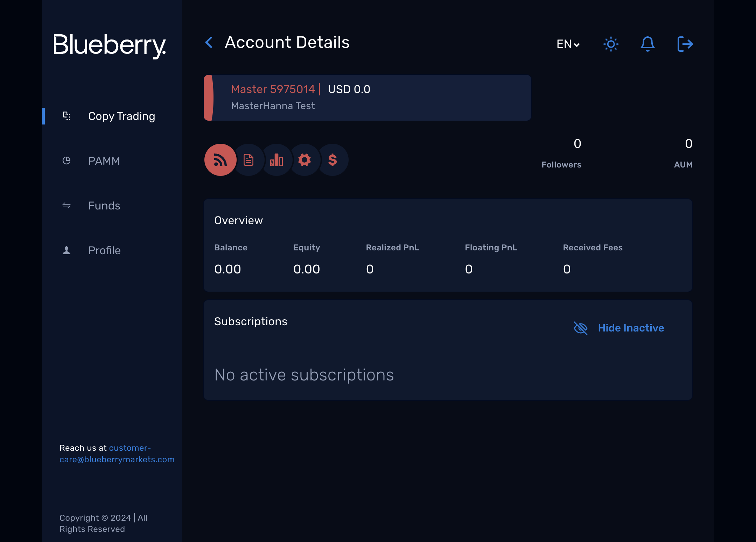
Task: Click the Overview section heading
Action: (238, 220)
